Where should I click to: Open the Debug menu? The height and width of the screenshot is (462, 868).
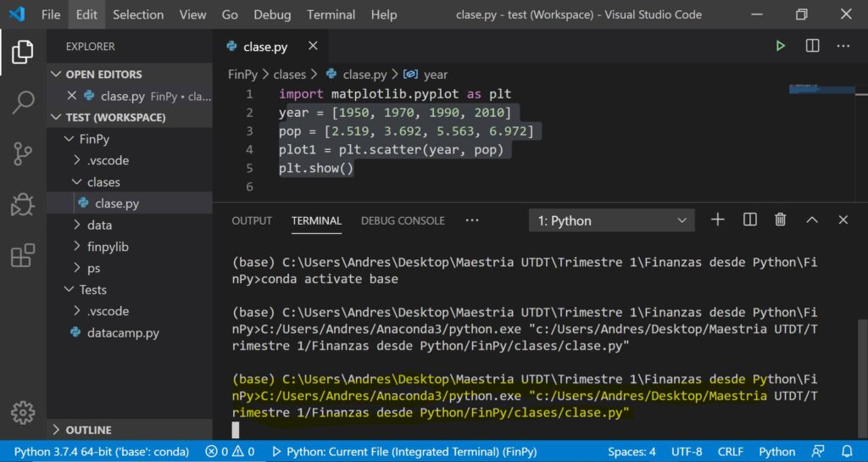pyautogui.click(x=272, y=15)
